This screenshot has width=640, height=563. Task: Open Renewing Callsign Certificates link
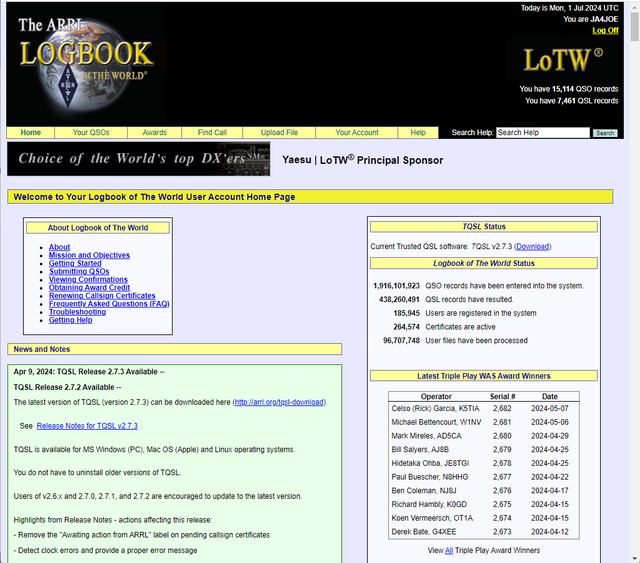pyautogui.click(x=102, y=296)
